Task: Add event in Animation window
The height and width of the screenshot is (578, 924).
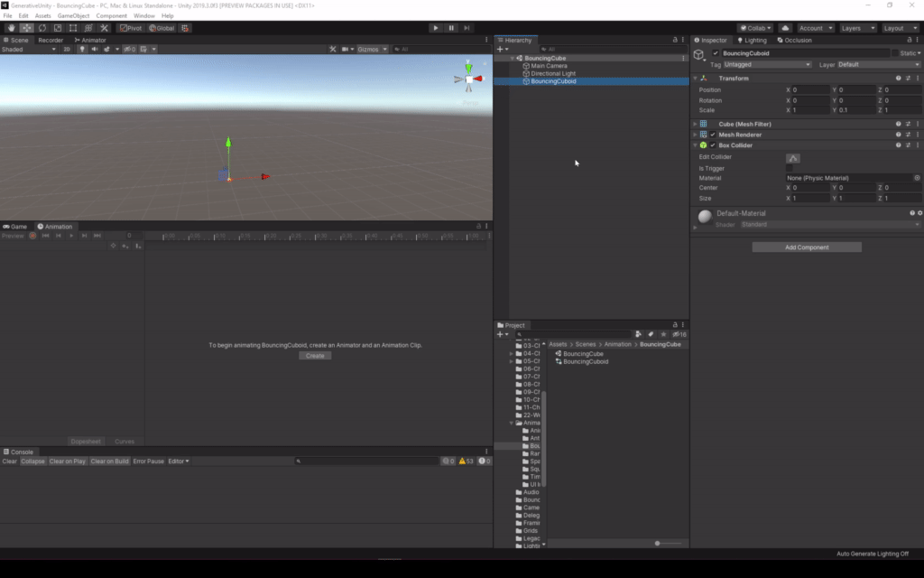Action: coord(138,246)
